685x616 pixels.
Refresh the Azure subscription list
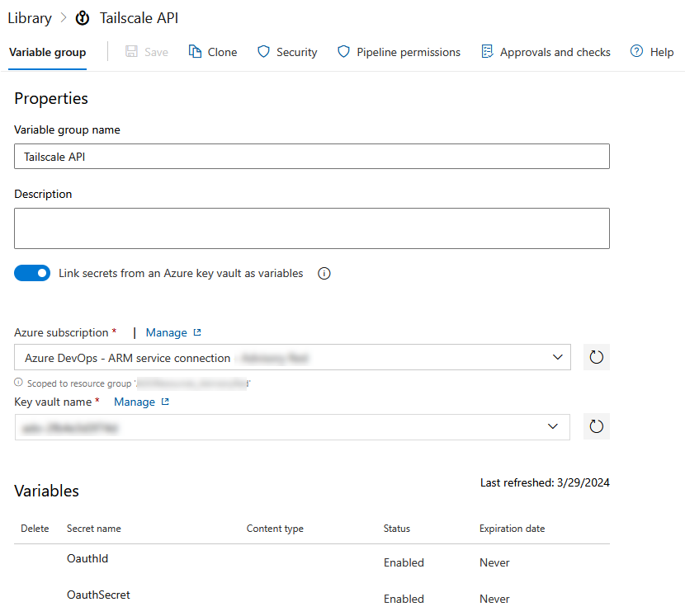click(x=597, y=357)
